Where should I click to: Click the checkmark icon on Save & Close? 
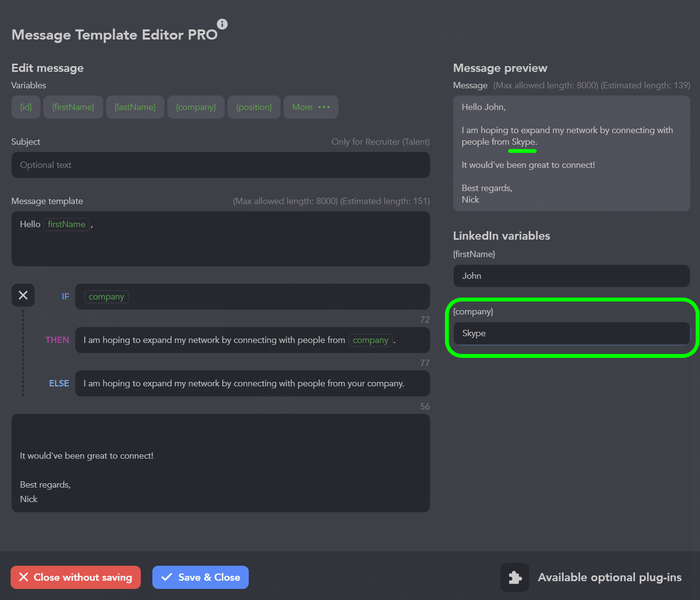pyautogui.click(x=167, y=577)
